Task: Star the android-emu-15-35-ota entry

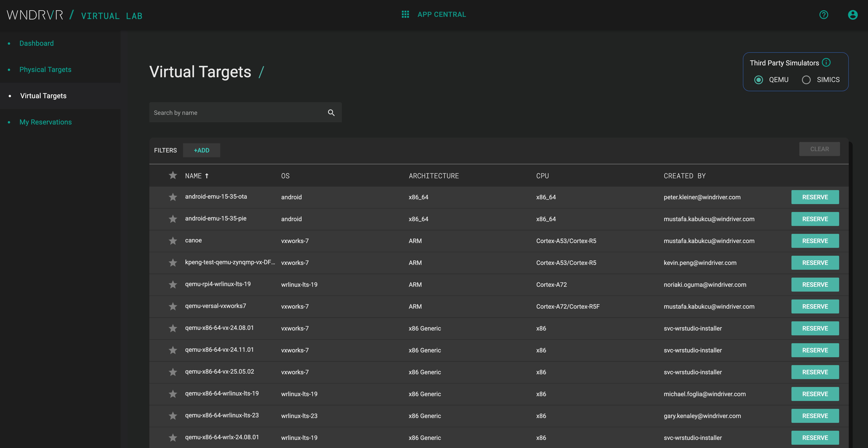Action: click(173, 197)
